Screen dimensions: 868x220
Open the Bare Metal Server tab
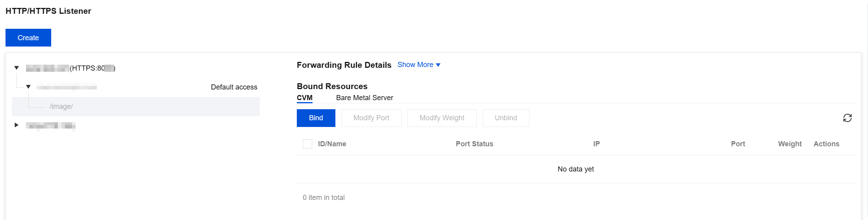pos(365,98)
